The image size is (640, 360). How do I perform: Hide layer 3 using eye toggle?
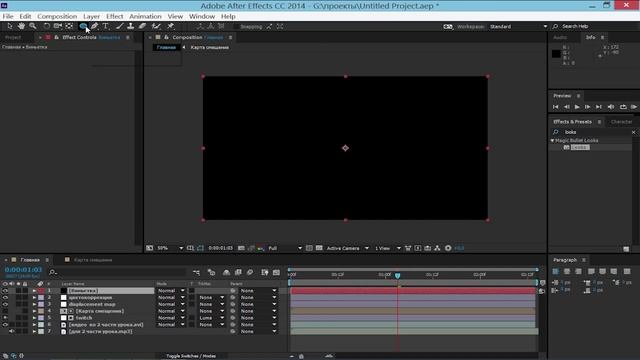pyautogui.click(x=5, y=304)
